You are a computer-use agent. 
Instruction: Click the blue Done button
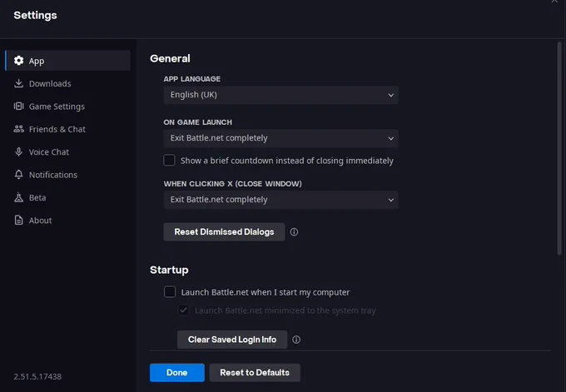pos(177,373)
